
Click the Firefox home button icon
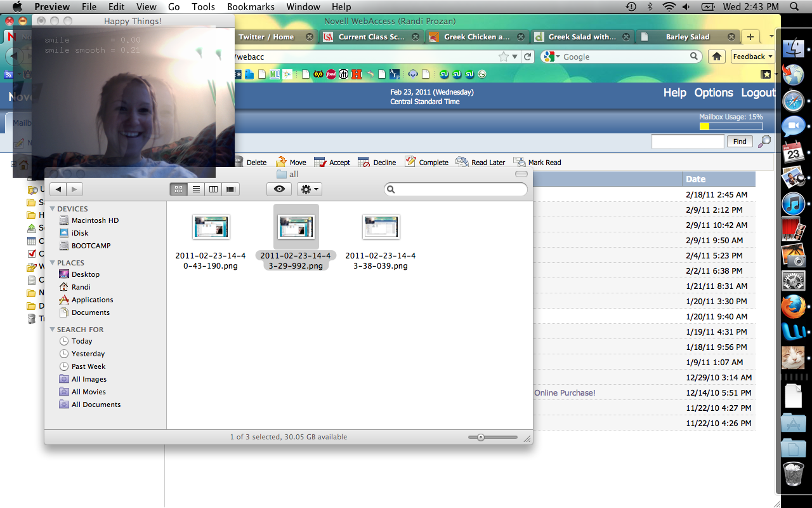pyautogui.click(x=717, y=57)
